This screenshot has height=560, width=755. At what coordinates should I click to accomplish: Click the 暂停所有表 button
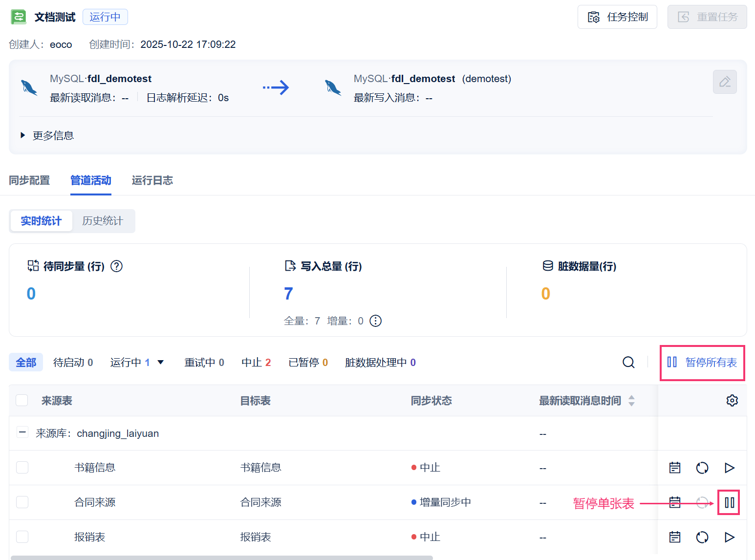tap(702, 363)
